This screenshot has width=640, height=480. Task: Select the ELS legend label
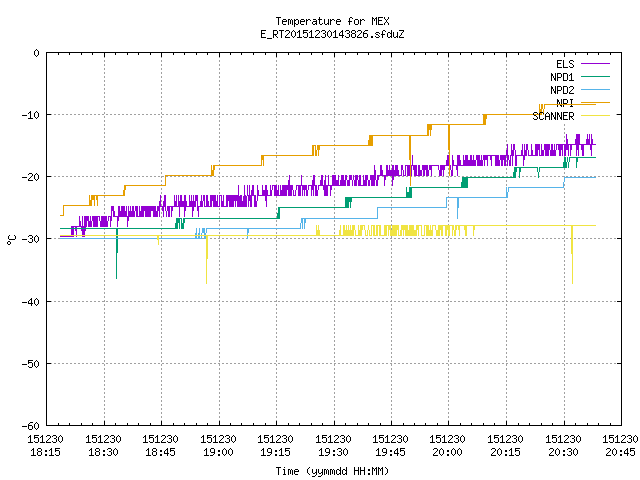(x=565, y=64)
